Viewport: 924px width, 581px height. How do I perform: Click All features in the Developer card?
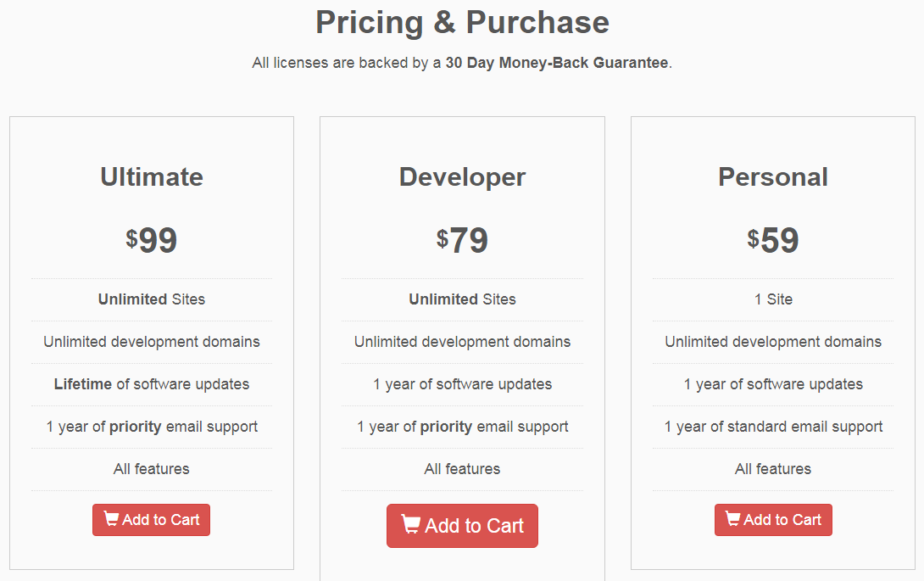[462, 469]
